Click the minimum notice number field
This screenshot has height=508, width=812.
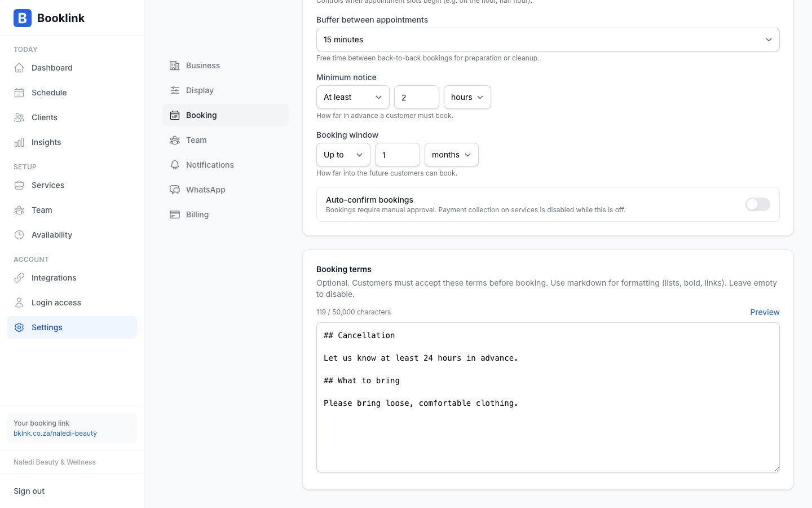pos(417,97)
